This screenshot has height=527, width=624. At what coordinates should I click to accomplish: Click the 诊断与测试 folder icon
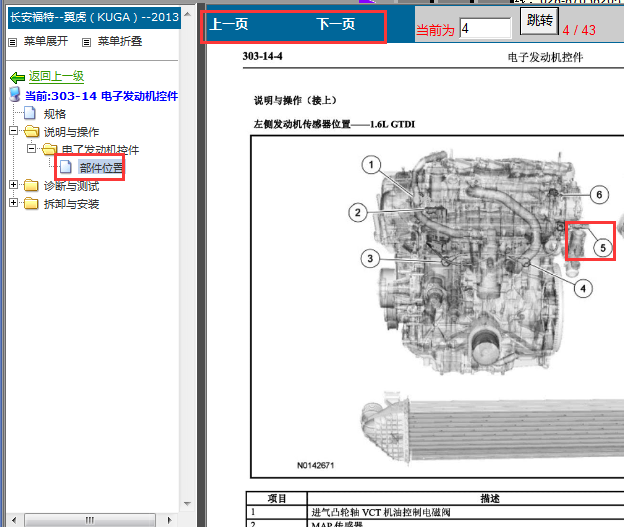click(31, 185)
